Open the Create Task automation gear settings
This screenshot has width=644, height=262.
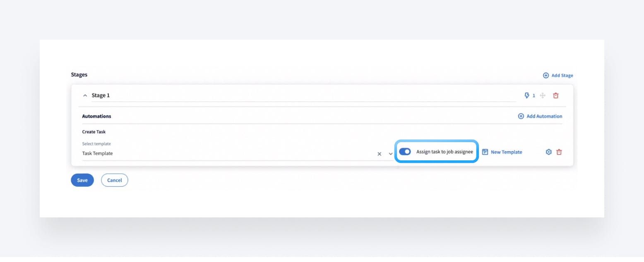point(549,152)
